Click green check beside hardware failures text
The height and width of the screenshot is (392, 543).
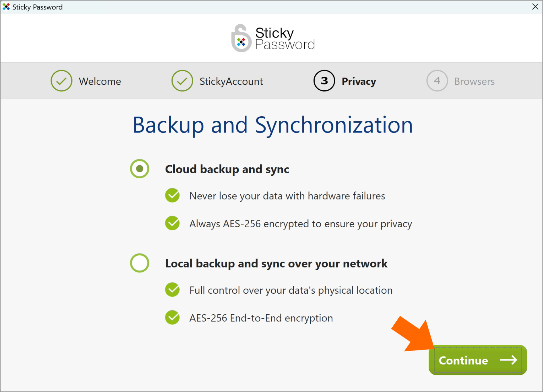point(172,195)
